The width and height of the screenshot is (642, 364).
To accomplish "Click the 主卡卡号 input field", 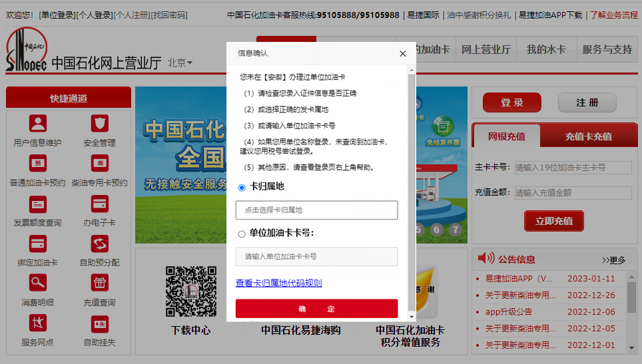I will (x=573, y=168).
